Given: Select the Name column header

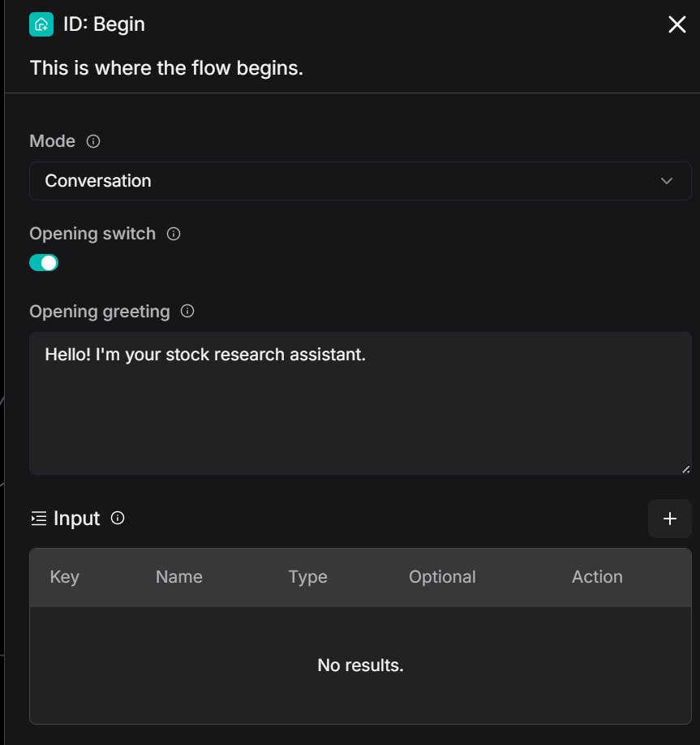Looking at the screenshot, I should pos(178,577).
